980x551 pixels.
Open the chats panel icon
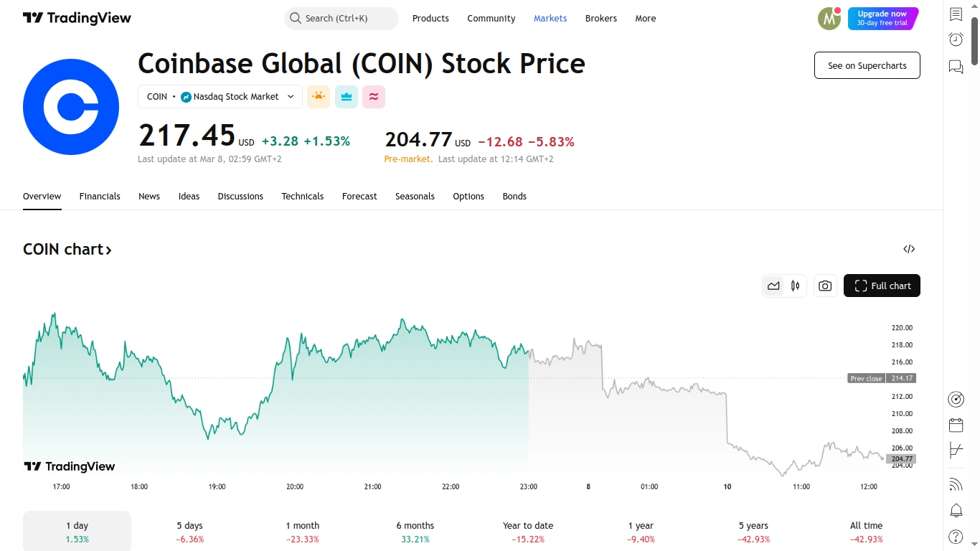pyautogui.click(x=956, y=67)
